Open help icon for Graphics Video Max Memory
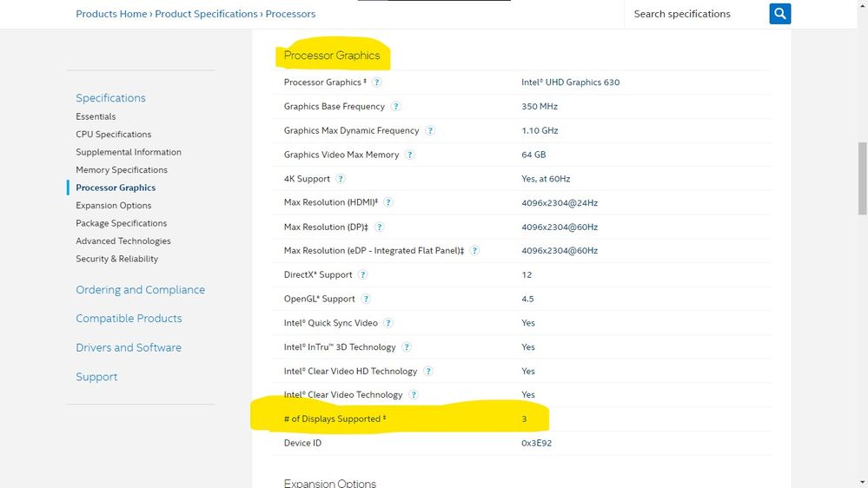Screen dimensions: 868x488 point(409,155)
